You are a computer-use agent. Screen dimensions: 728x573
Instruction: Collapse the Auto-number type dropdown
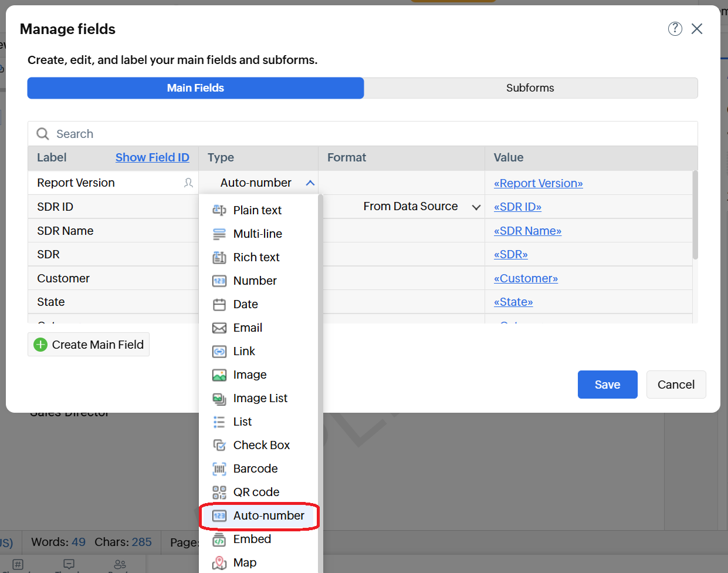pos(310,183)
